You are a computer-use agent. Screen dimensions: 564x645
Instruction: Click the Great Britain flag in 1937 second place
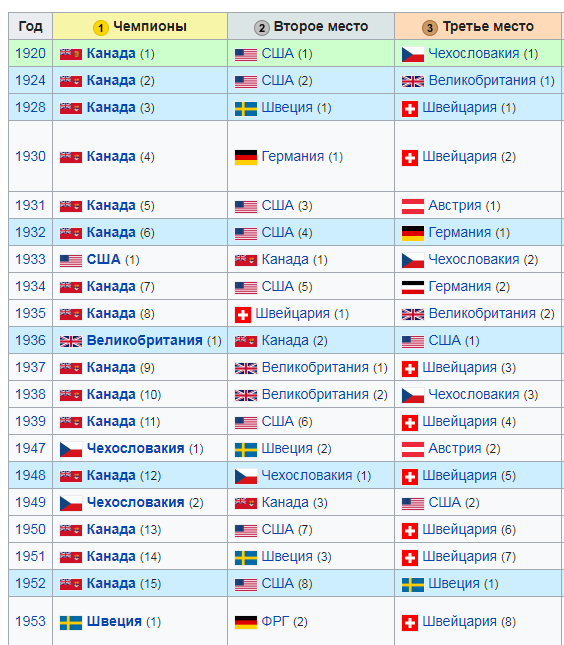coord(246,368)
